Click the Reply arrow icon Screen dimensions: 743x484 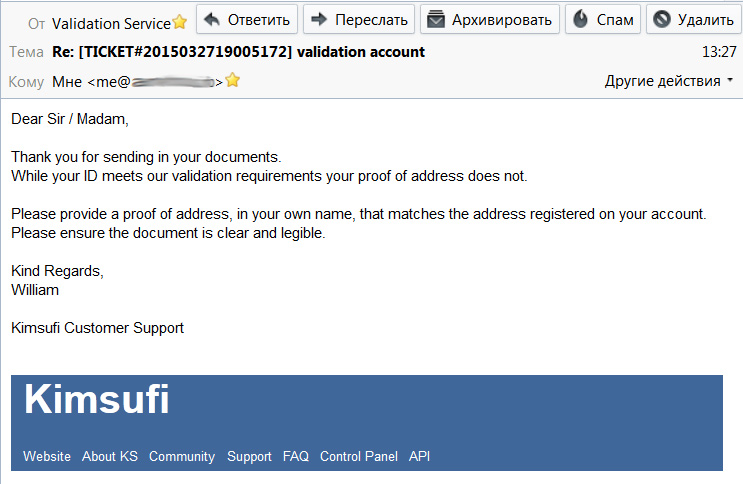click(211, 19)
